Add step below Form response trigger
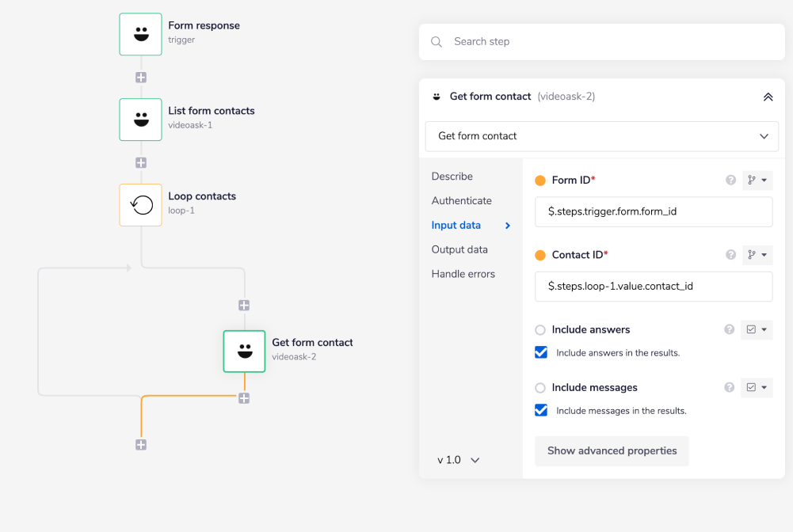 141,78
